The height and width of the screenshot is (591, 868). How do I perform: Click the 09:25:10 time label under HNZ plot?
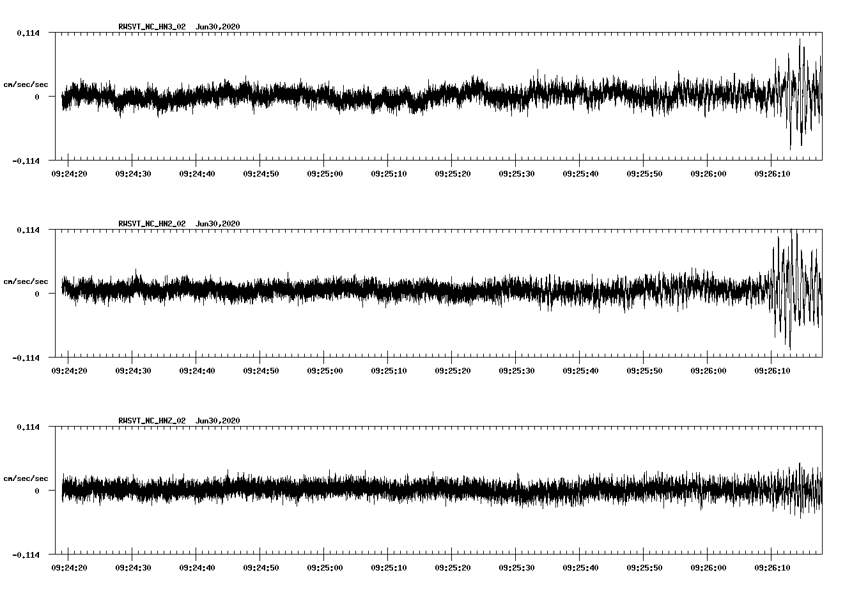[389, 567]
